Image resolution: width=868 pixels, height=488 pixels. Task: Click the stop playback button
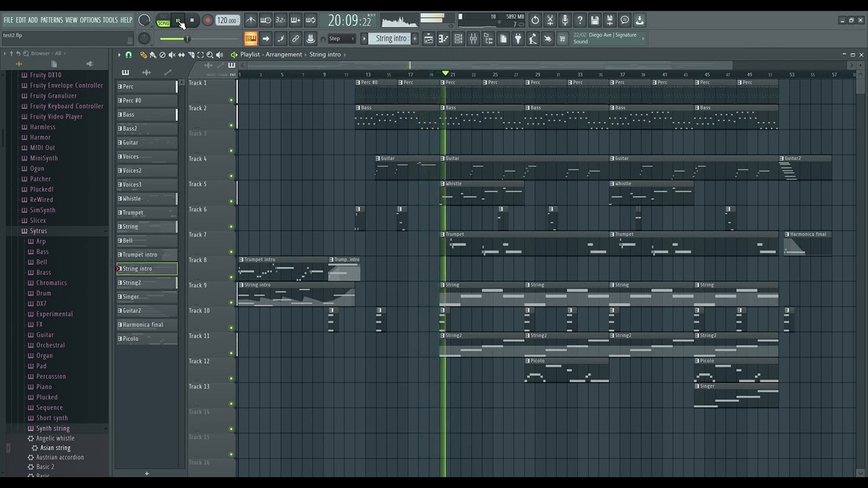tap(192, 20)
